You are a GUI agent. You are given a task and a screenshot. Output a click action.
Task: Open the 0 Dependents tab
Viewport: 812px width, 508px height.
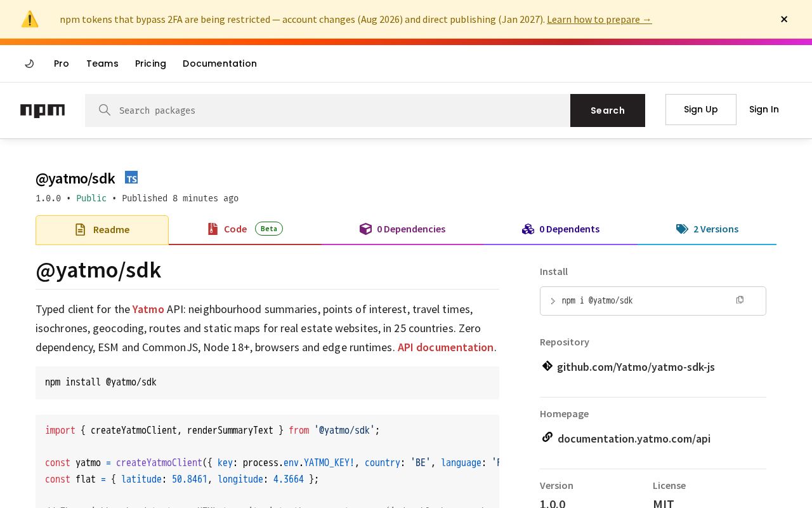pos(561,229)
